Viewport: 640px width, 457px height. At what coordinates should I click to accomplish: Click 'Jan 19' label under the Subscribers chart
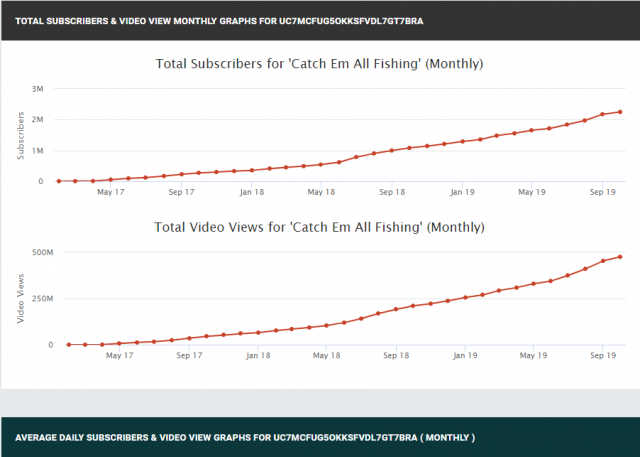pyautogui.click(x=462, y=192)
